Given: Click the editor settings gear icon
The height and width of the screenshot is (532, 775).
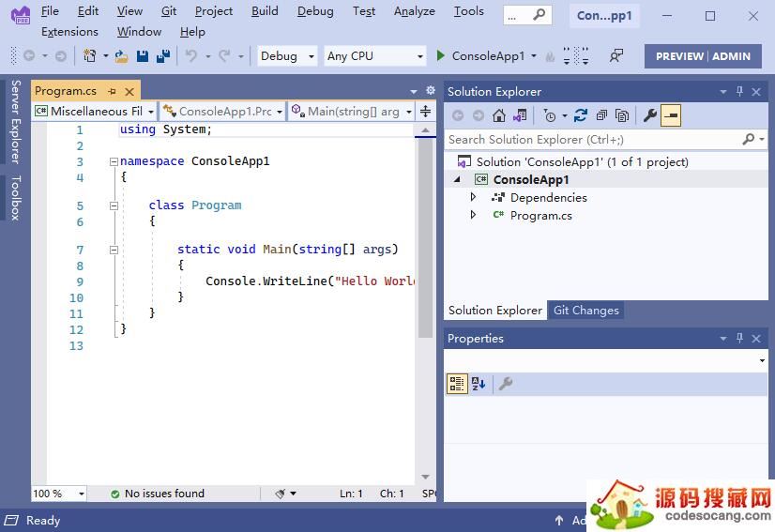Looking at the screenshot, I should [x=431, y=90].
